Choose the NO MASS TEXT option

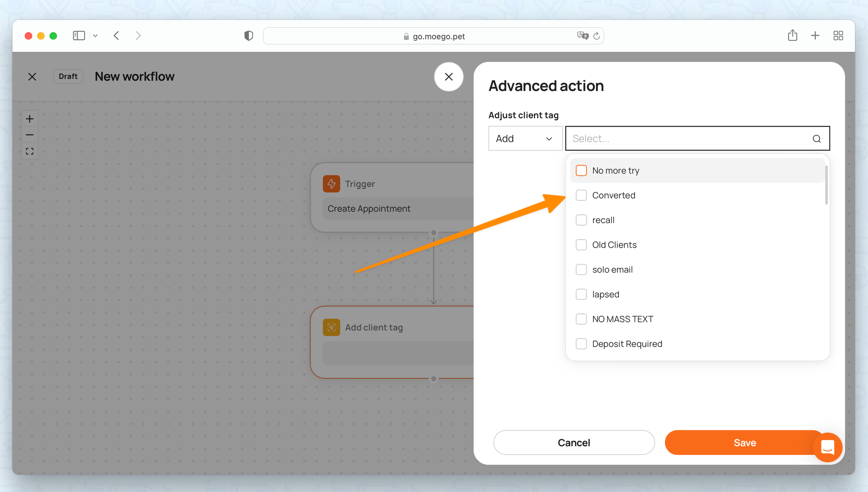pyautogui.click(x=622, y=319)
